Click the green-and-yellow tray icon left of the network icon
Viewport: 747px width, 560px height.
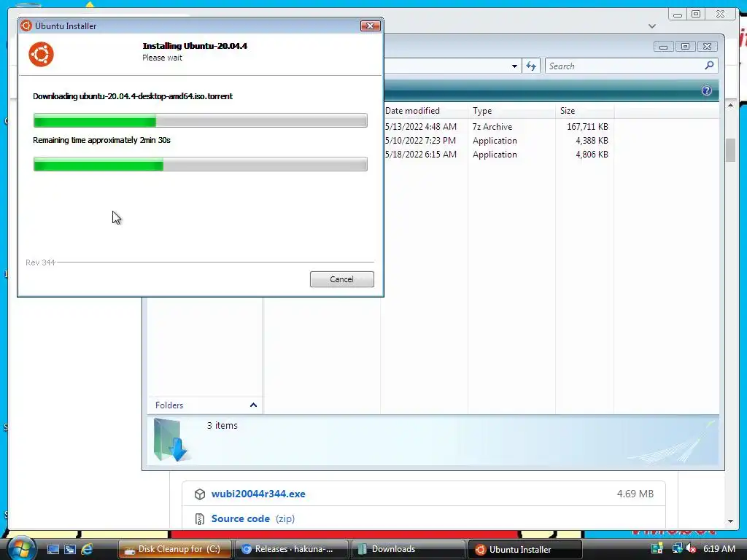657,548
